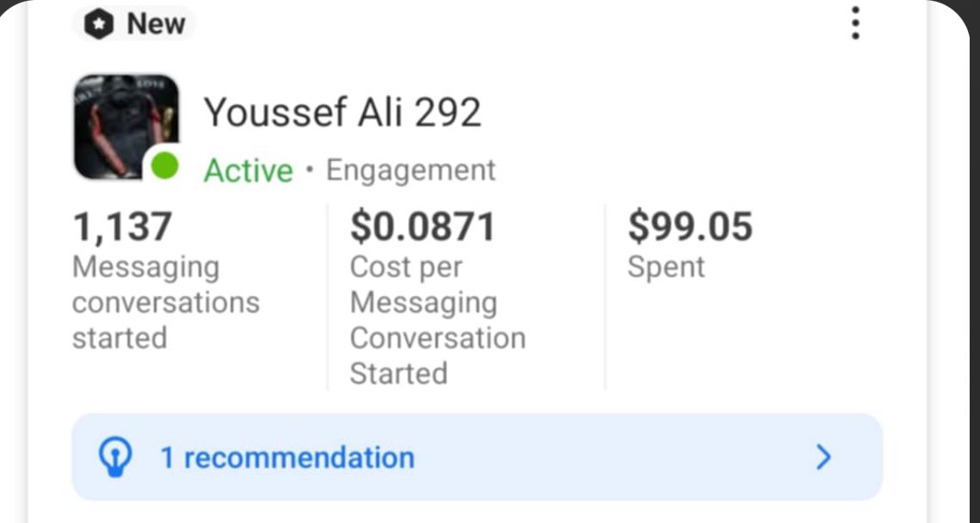Click the 'Engagement' objective label
This screenshot has width=980, height=523.
(x=410, y=170)
